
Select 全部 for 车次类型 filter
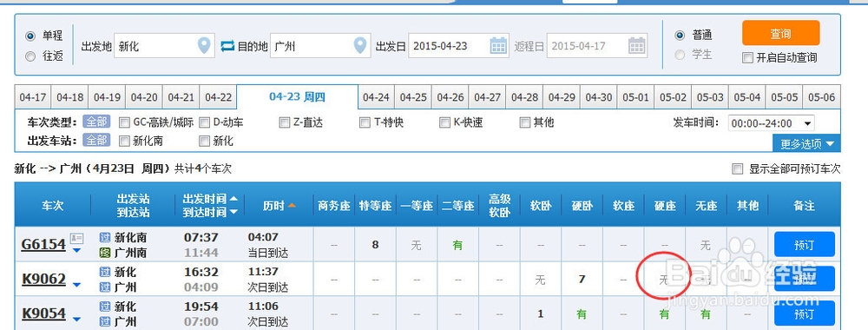(x=96, y=122)
